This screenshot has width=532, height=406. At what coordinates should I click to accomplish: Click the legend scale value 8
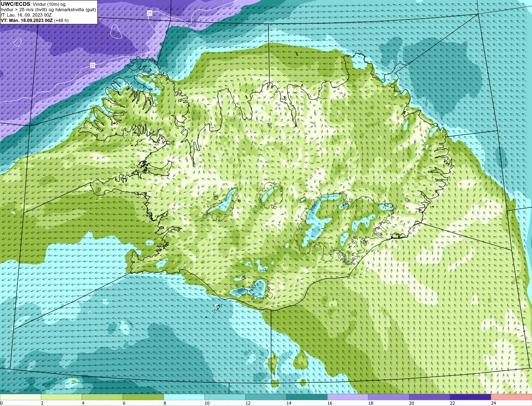[165, 403]
